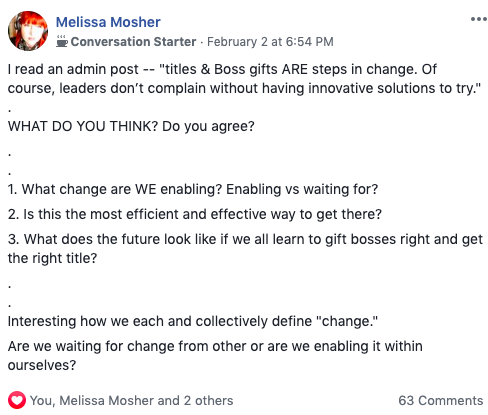Viewport: 488px width, 415px height.
Task: Click question 3 about gifting bosses right
Action: [245, 239]
